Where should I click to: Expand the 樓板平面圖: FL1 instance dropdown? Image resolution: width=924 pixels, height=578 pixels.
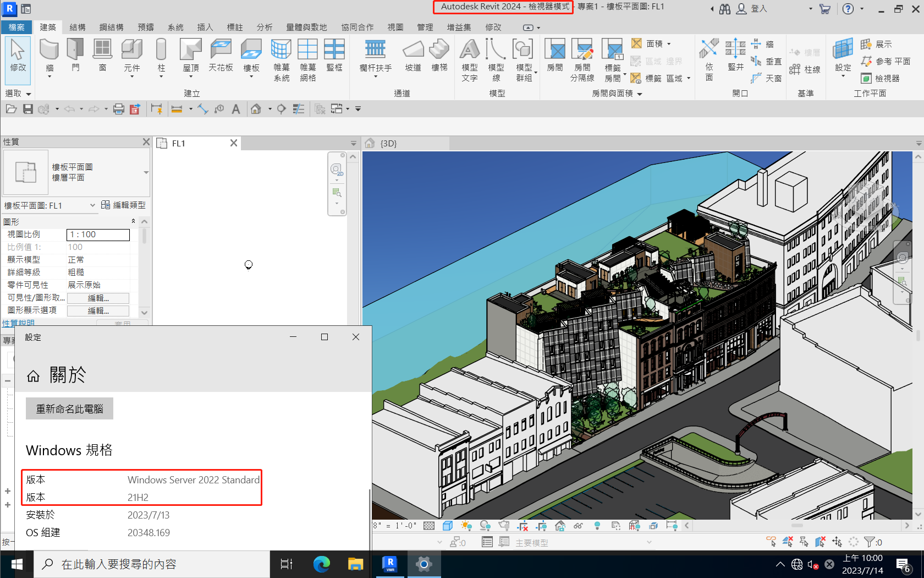point(92,205)
